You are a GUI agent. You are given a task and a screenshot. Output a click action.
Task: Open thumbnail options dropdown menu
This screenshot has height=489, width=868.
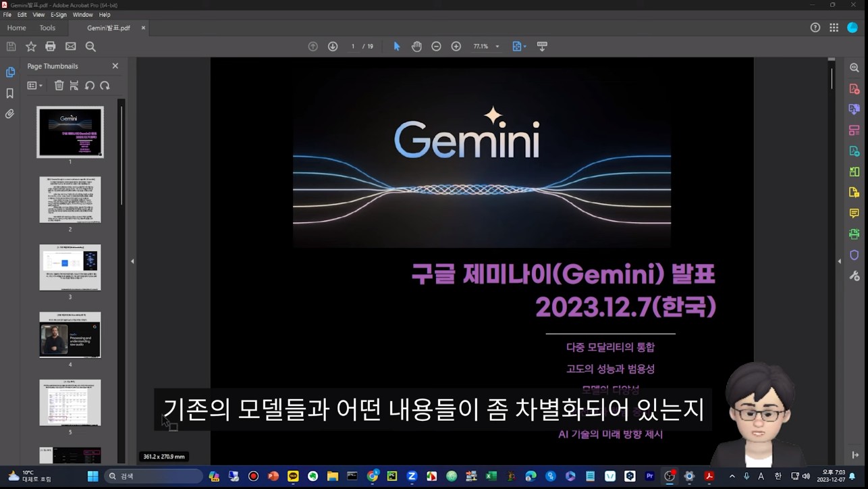point(34,86)
